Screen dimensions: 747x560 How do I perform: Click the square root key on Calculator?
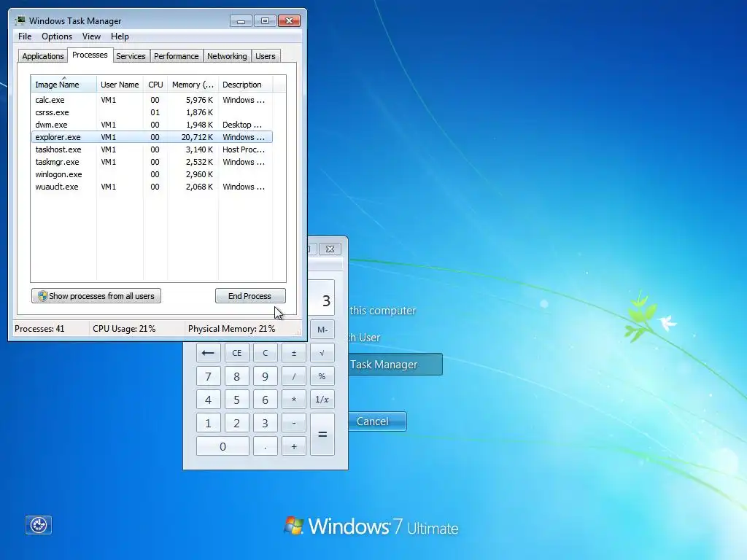click(322, 353)
